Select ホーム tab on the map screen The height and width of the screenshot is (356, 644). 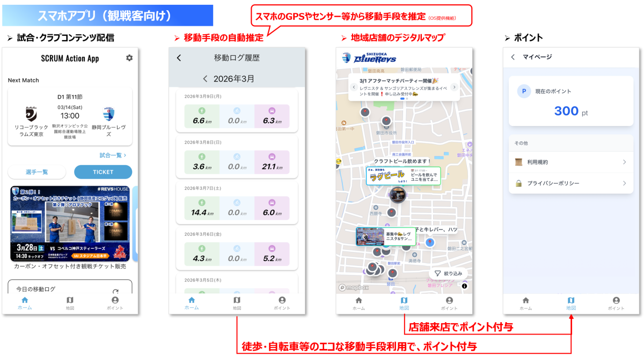click(x=358, y=303)
